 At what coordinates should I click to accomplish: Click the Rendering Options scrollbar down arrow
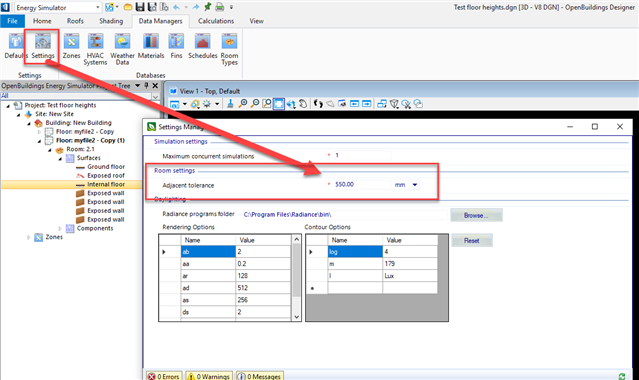tap(296, 317)
